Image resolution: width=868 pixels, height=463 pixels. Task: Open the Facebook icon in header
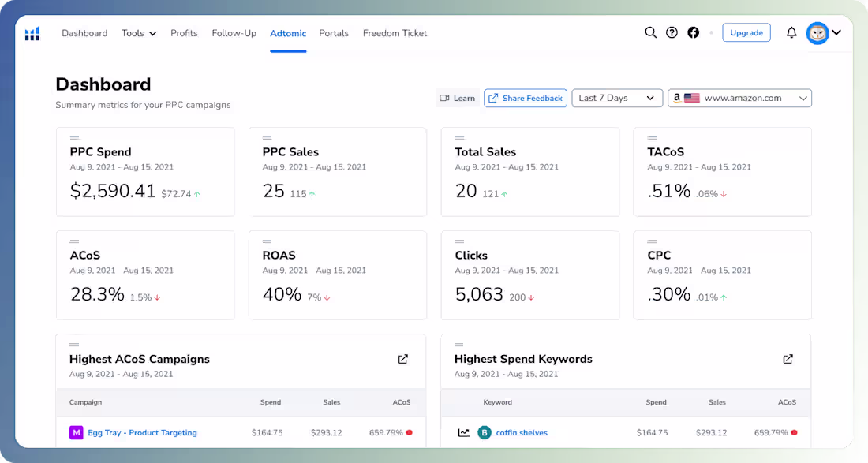(693, 33)
